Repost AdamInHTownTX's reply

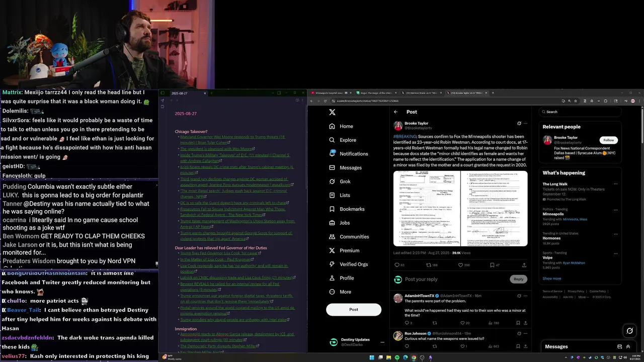tap(435, 323)
